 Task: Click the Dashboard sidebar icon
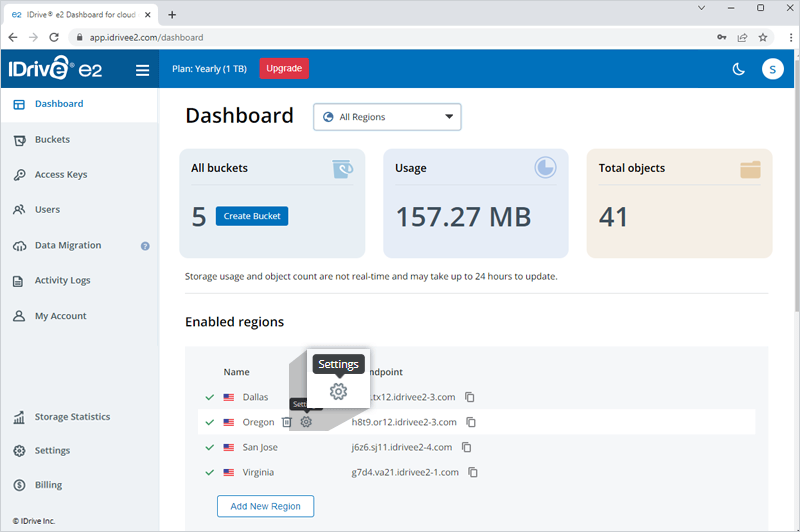tap(19, 105)
